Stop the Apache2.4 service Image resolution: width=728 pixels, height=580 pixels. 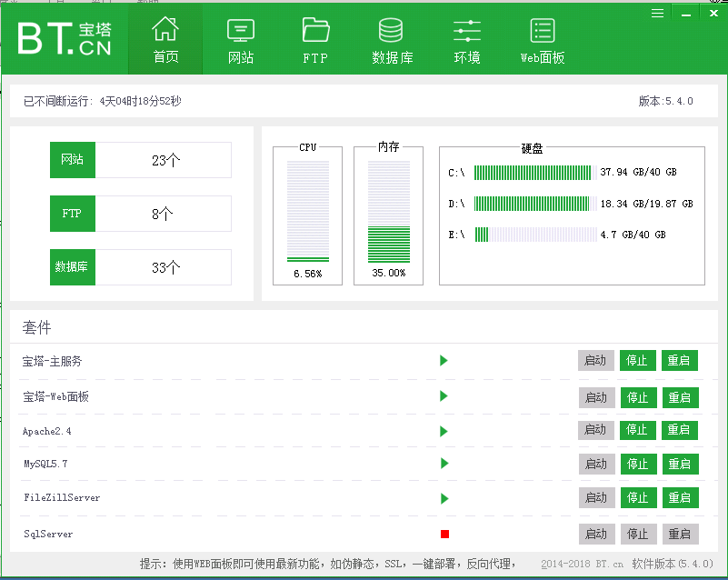(x=637, y=429)
